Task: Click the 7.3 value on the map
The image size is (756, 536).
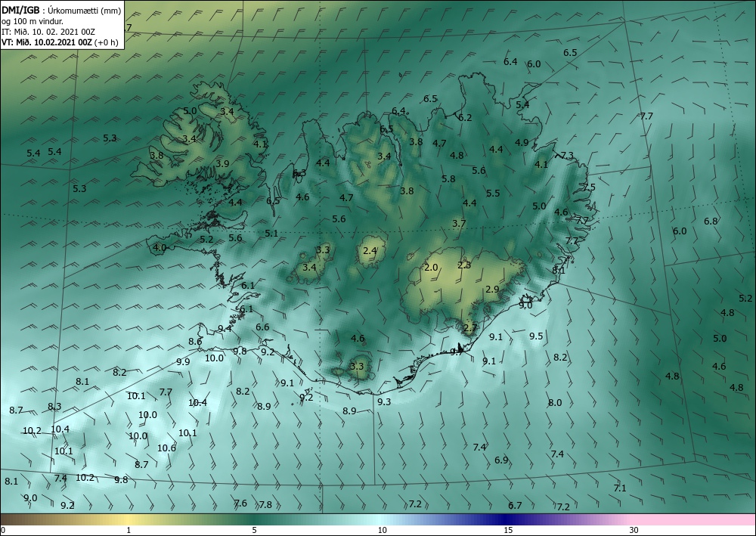Action: (568, 155)
